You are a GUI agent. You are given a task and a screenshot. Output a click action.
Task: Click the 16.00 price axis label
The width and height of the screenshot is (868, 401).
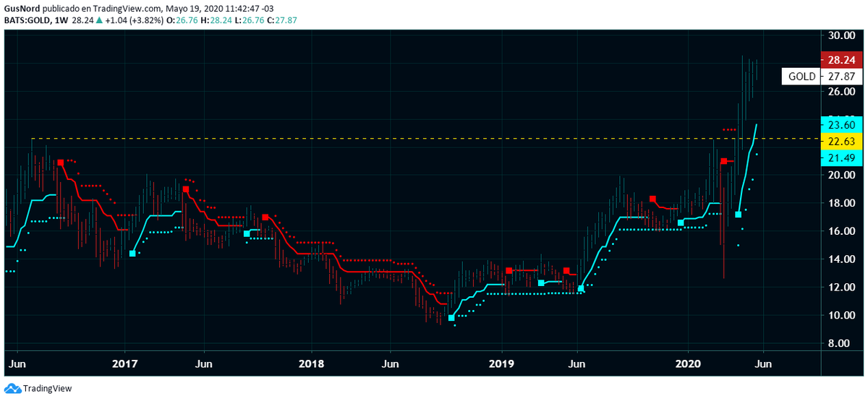coord(841,232)
